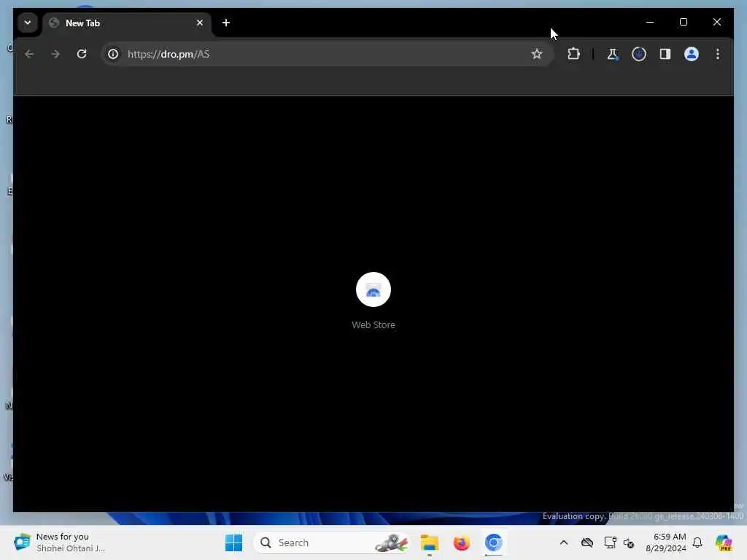Image resolution: width=747 pixels, height=560 pixels.
Task: Open the Windows Start menu
Action: (233, 542)
